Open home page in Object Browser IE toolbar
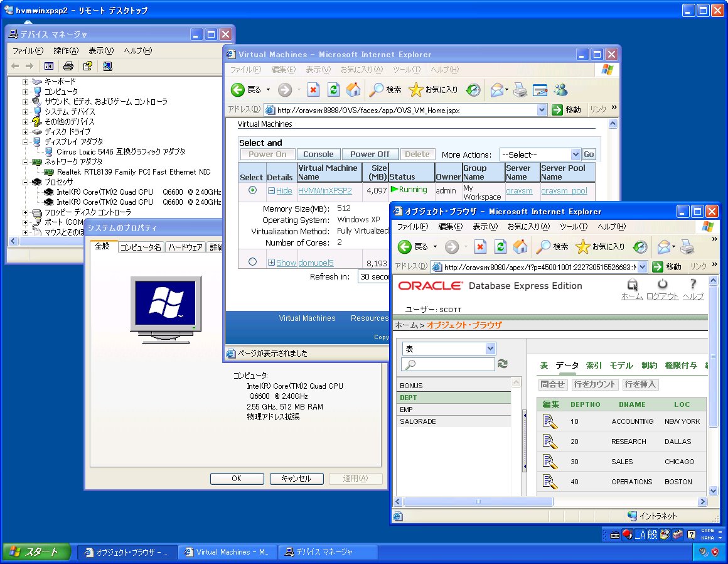Screen dimensions: 728x564 click(520, 247)
